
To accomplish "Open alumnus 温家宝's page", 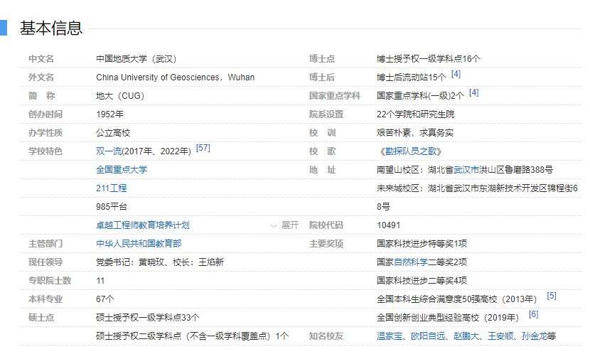I will 390,336.
